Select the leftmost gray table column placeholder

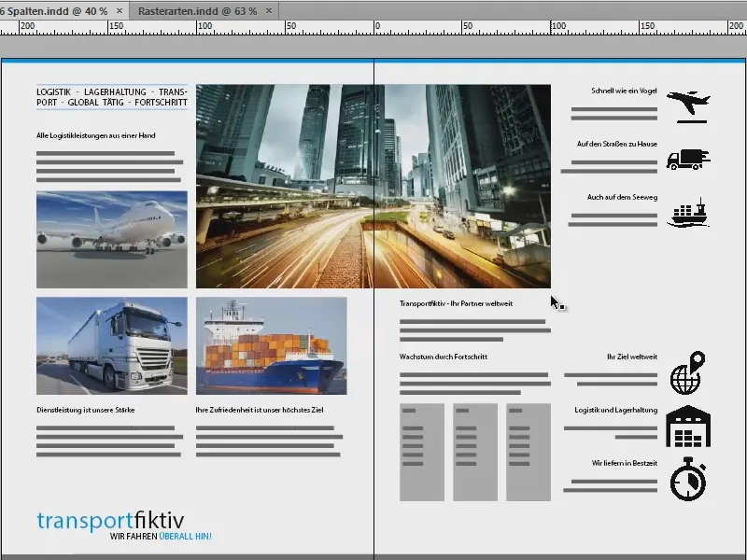pyautogui.click(x=422, y=453)
